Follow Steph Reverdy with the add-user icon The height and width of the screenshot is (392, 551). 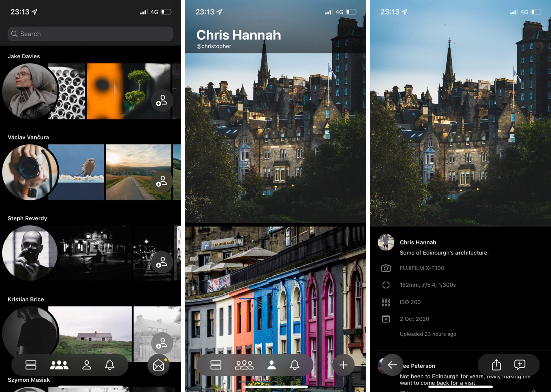click(x=162, y=262)
